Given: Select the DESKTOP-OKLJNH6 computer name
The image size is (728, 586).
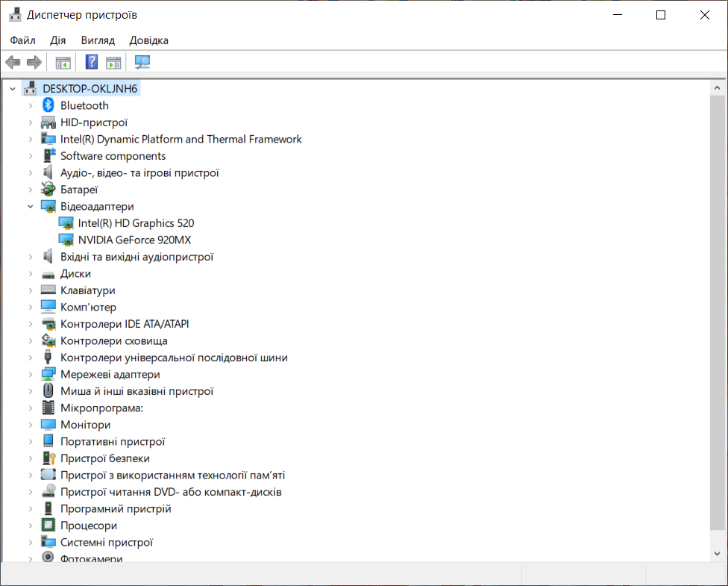Looking at the screenshot, I should (90, 89).
